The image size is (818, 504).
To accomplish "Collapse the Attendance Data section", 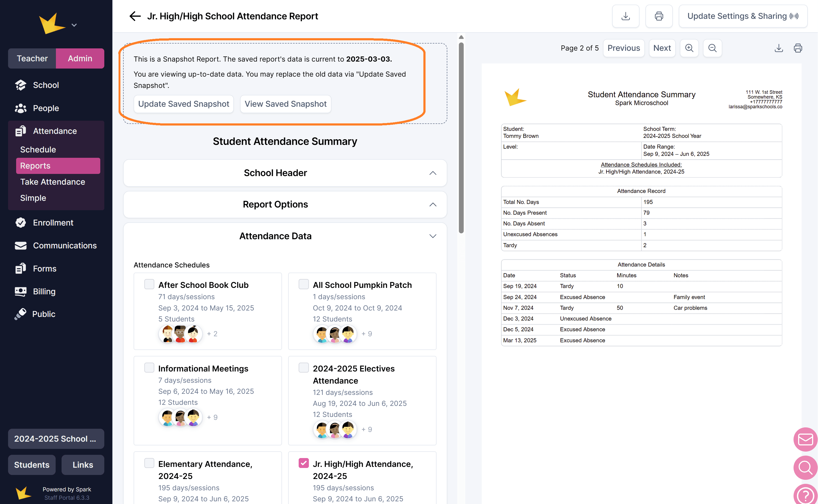I will click(x=433, y=236).
